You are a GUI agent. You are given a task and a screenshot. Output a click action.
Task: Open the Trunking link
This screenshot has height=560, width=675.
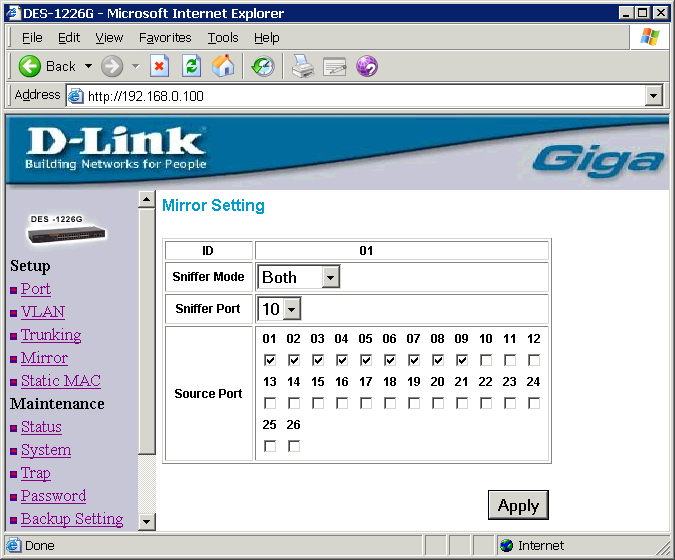click(51, 335)
